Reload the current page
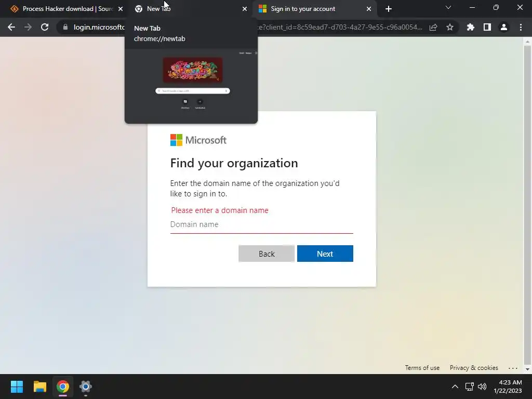 [x=45, y=27]
